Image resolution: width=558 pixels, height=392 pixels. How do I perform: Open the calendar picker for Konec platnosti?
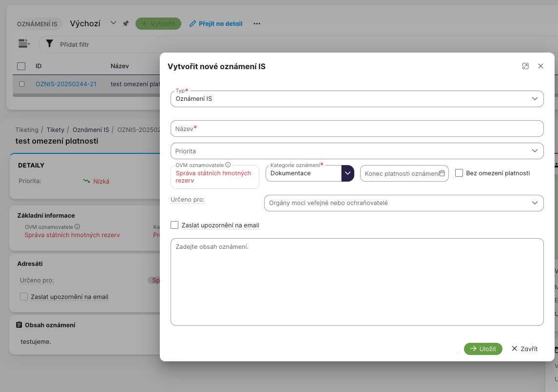442,173
